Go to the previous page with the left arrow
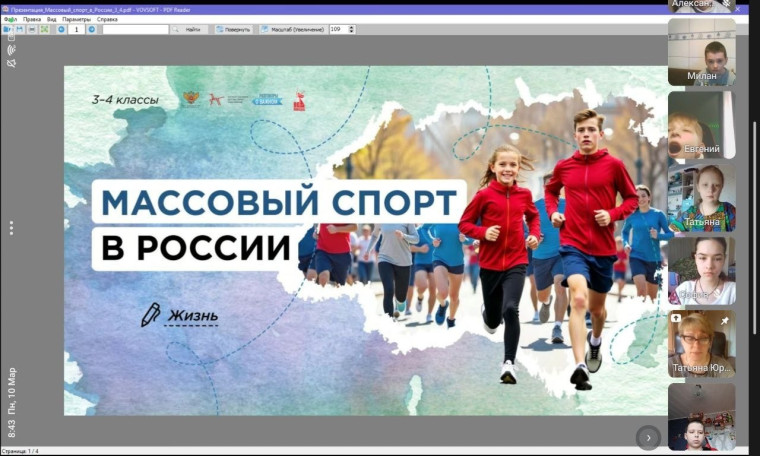 (61, 30)
